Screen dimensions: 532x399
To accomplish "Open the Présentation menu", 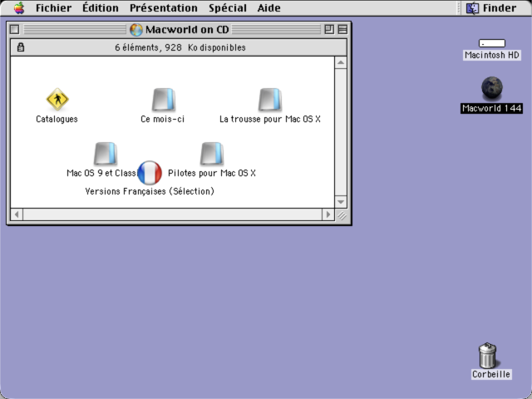I will coord(164,7).
